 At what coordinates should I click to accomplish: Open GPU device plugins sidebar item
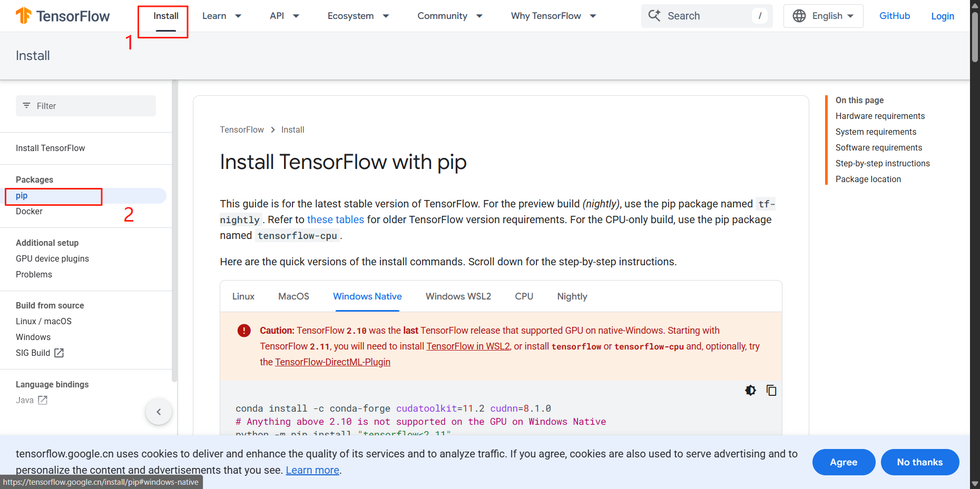[52, 259]
